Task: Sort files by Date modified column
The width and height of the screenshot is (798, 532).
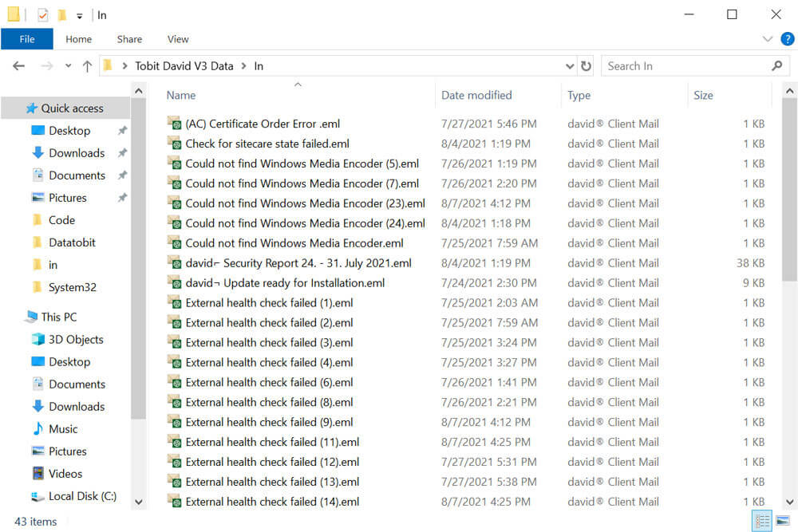Action: (476, 95)
